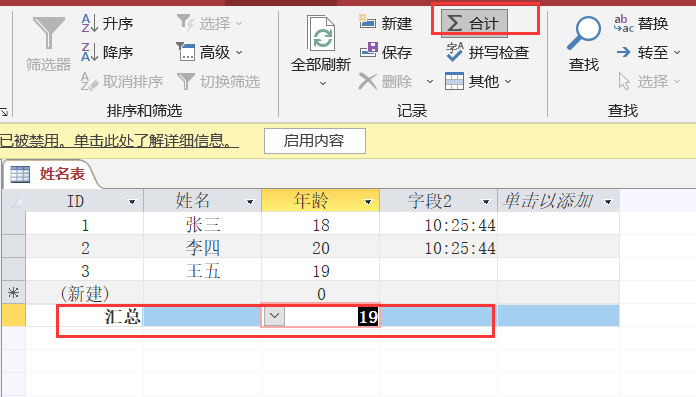Image resolution: width=696 pixels, height=397 pixels.
Task: Open the 年龄 column filter dropdown arrow
Action: [368, 202]
